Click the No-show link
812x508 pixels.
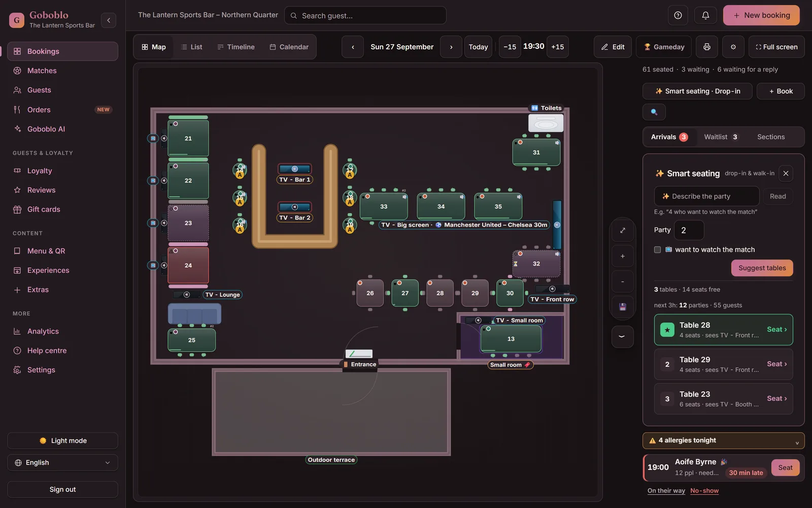704,491
